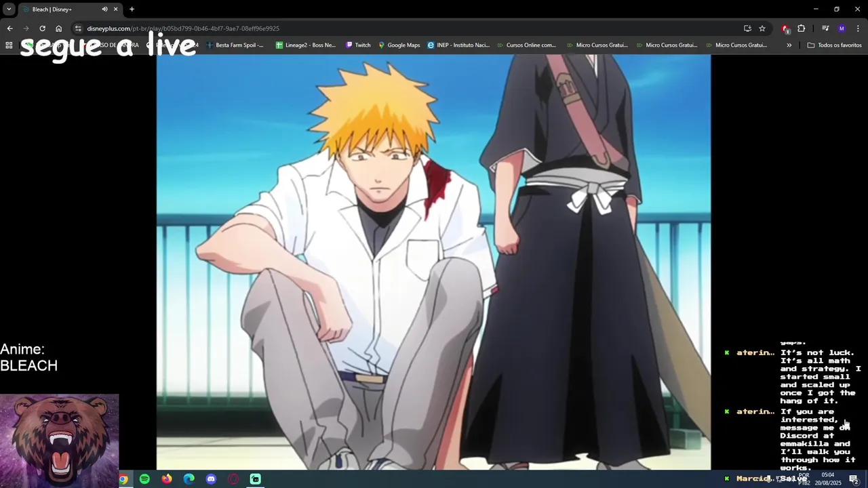The width and height of the screenshot is (868, 488).
Task: Reload the Disney+ page
Action: pos(42,28)
